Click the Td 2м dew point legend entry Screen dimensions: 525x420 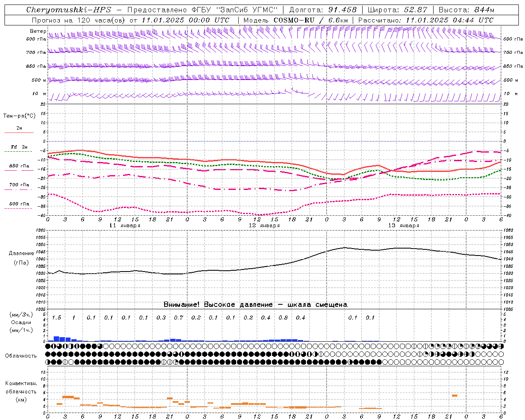click(x=19, y=147)
